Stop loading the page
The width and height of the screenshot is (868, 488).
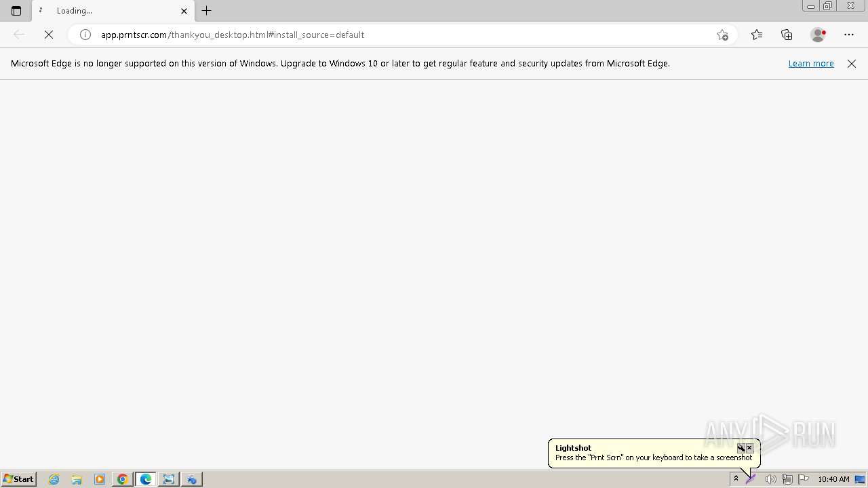49,35
